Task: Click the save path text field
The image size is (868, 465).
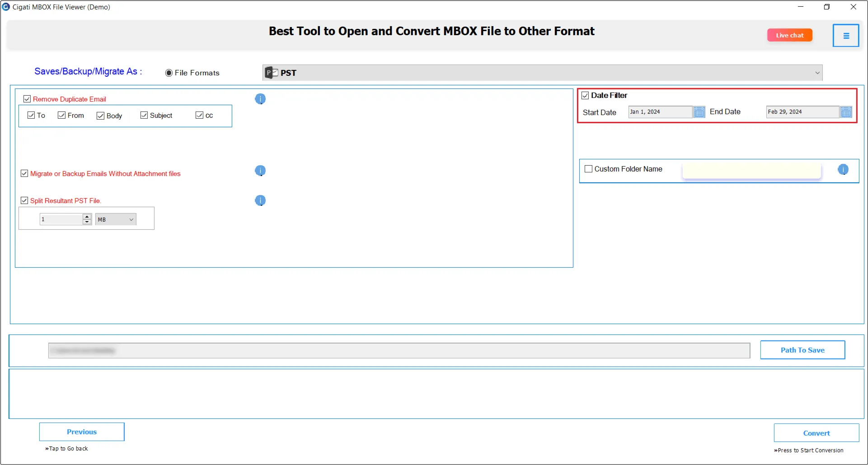Action: click(x=399, y=350)
